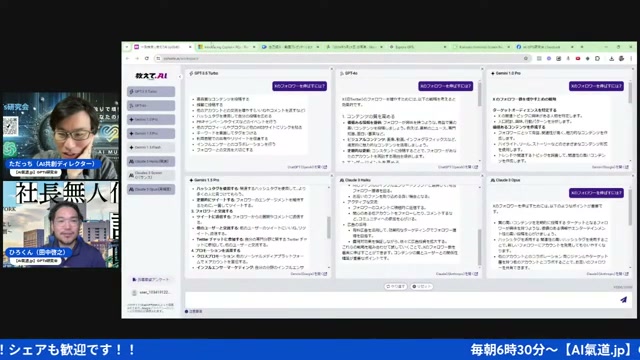Image resolution: width=640 pixels, height=360 pixels.
Task: Click the 注意事項 notice link below input
Action: pos(194,311)
